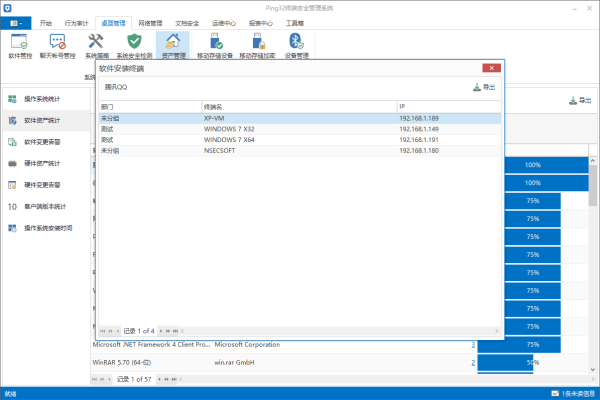This screenshot has height=400, width=600.
Task: Click the 50% bar in WinRAR row
Action: click(505, 362)
